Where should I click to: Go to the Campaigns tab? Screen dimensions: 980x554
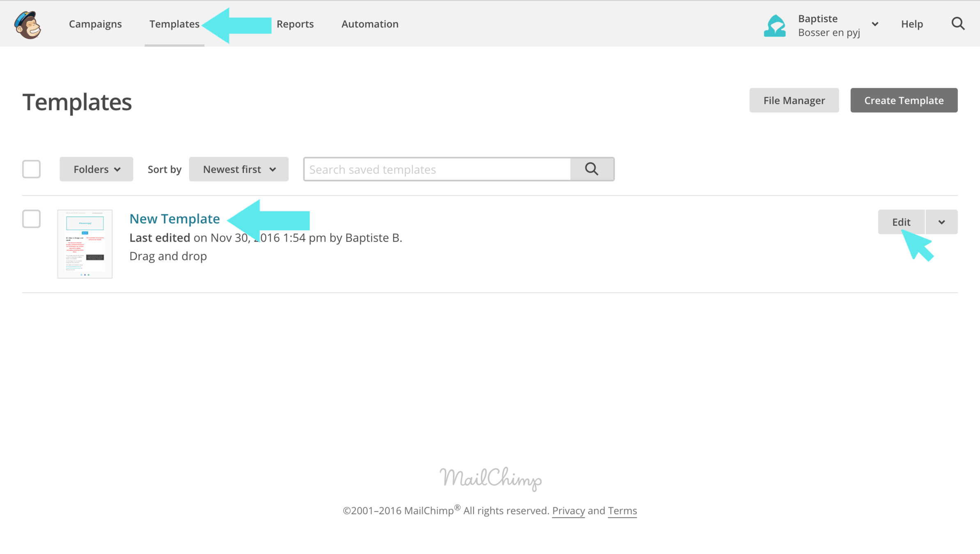coord(95,24)
